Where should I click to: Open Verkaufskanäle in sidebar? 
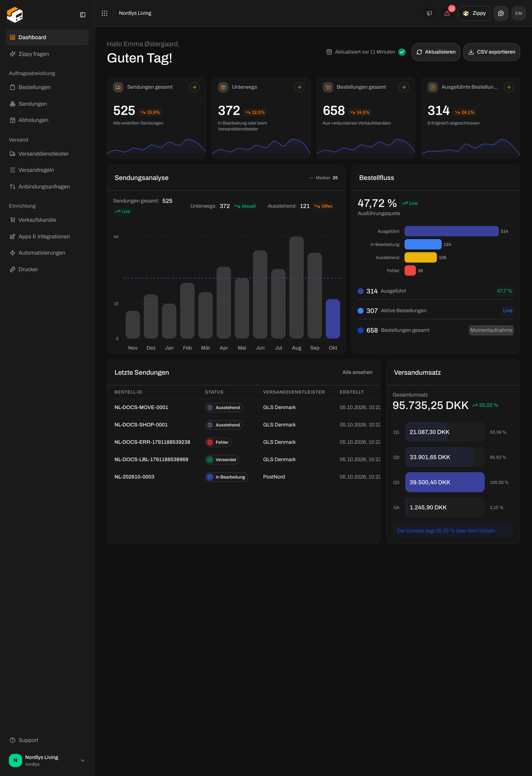tap(47, 220)
